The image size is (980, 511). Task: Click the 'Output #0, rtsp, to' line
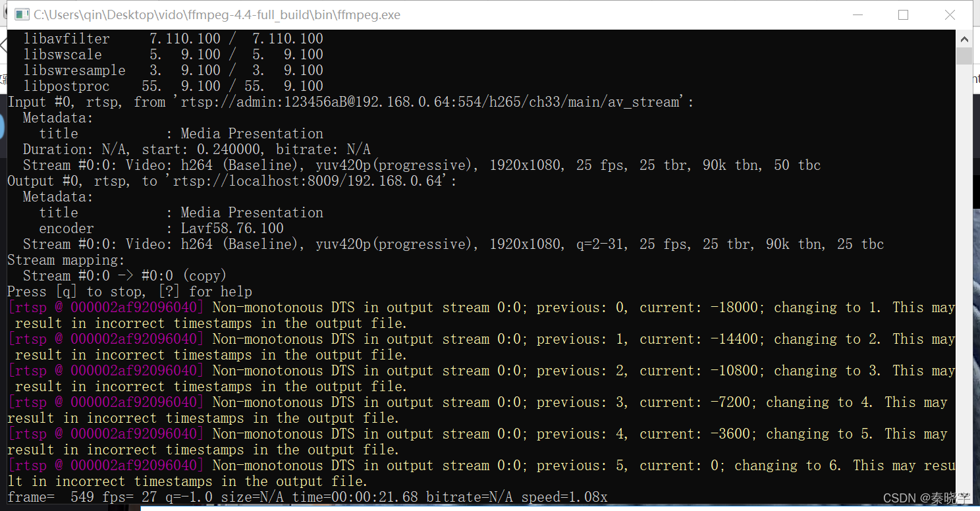click(x=232, y=181)
